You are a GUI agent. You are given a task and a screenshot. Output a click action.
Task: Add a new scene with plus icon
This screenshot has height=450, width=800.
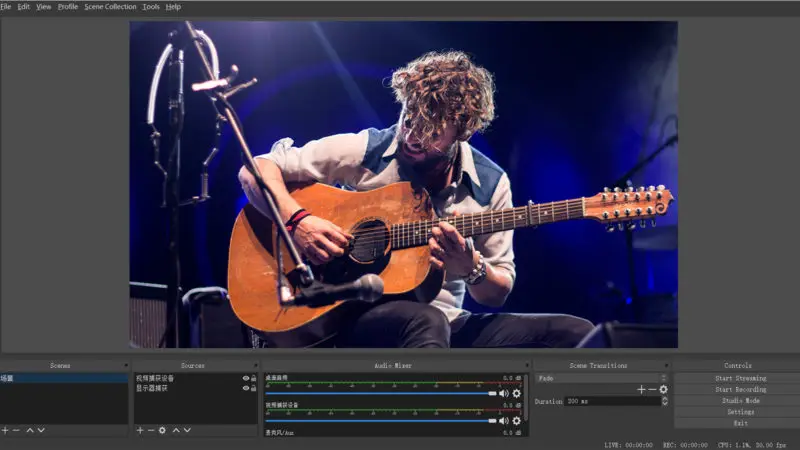click(5, 430)
